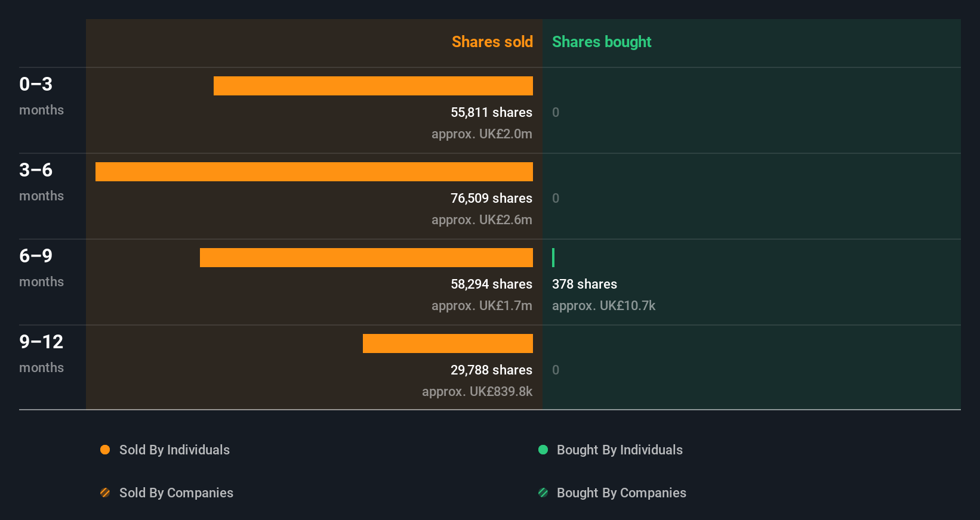Click the approx. UK£1.7m amount
This screenshot has width=980, height=520.
[x=482, y=305]
